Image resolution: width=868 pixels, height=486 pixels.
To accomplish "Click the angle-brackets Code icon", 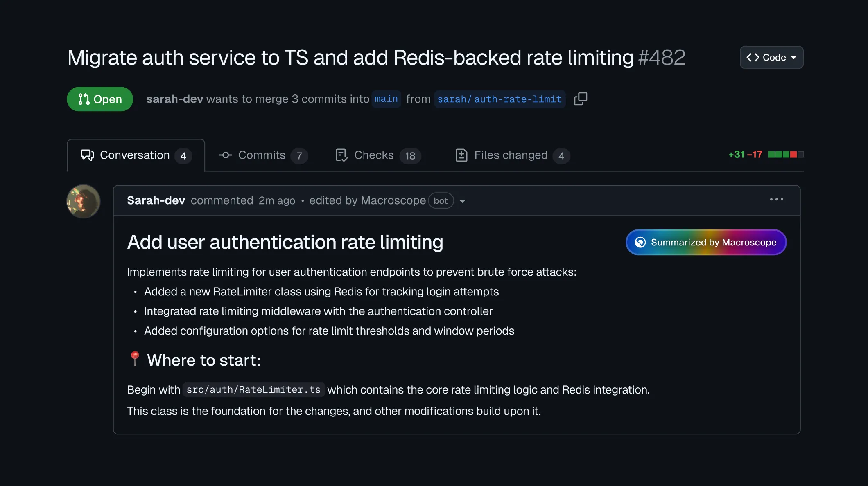I will 753,57.
